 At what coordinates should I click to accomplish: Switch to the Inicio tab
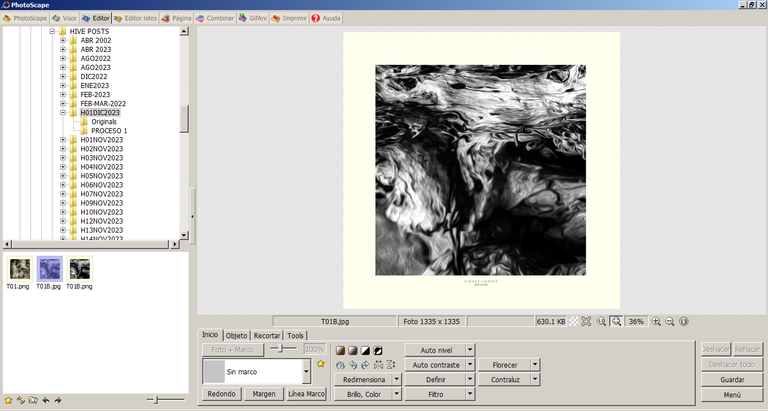[210, 335]
